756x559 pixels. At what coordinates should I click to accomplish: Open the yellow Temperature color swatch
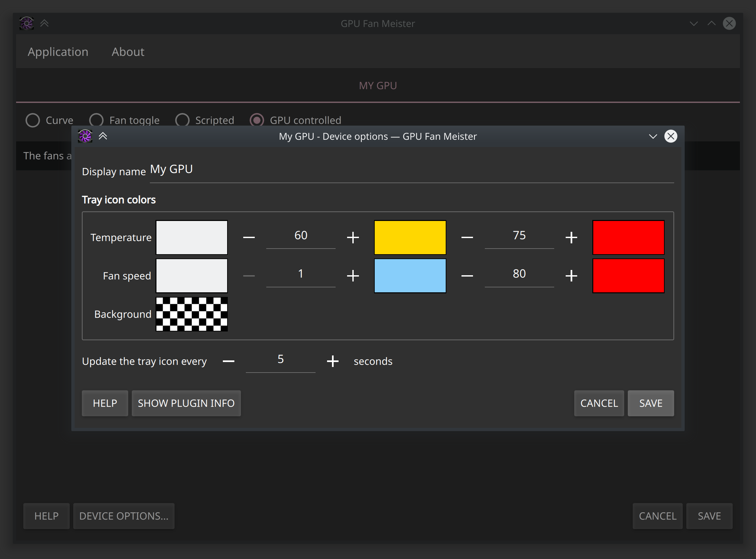[x=410, y=237]
